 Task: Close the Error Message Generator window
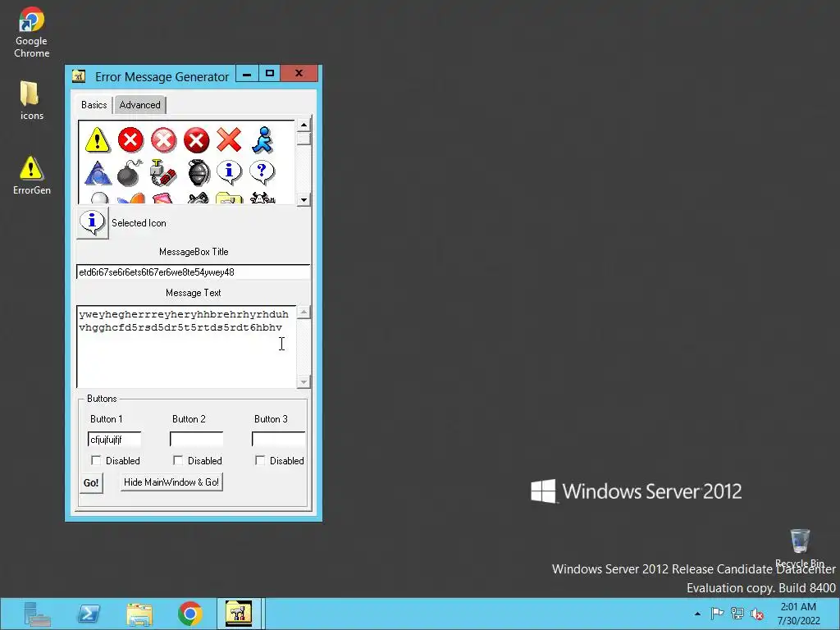point(299,73)
